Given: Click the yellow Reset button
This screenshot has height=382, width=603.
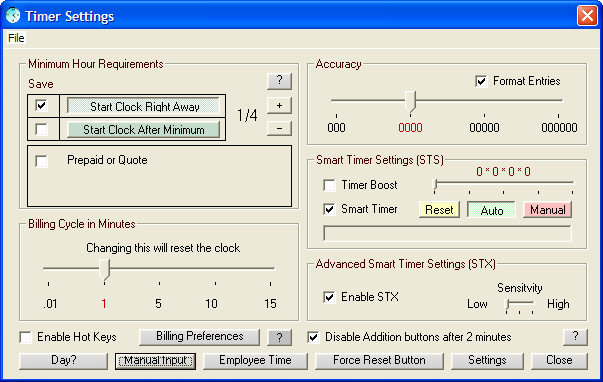Looking at the screenshot, I should [x=439, y=210].
